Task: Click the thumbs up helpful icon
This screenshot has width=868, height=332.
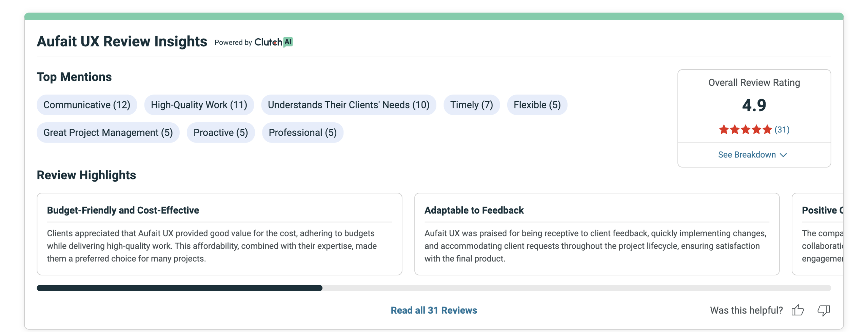Action: (x=797, y=310)
